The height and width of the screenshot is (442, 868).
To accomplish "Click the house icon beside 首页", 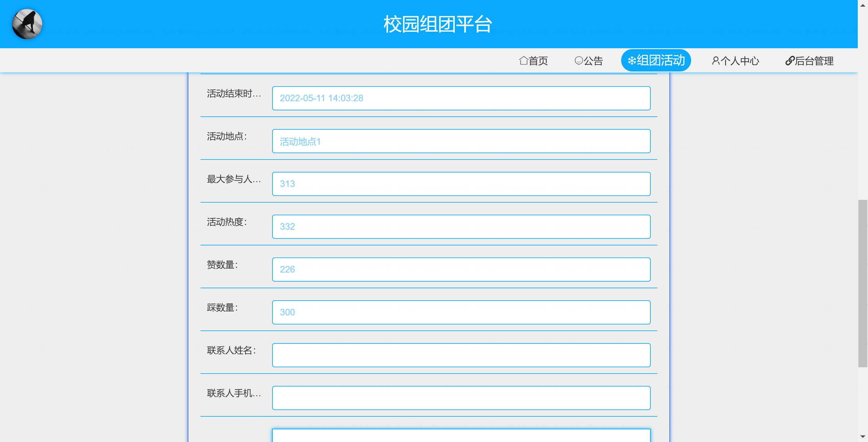I will tap(523, 60).
